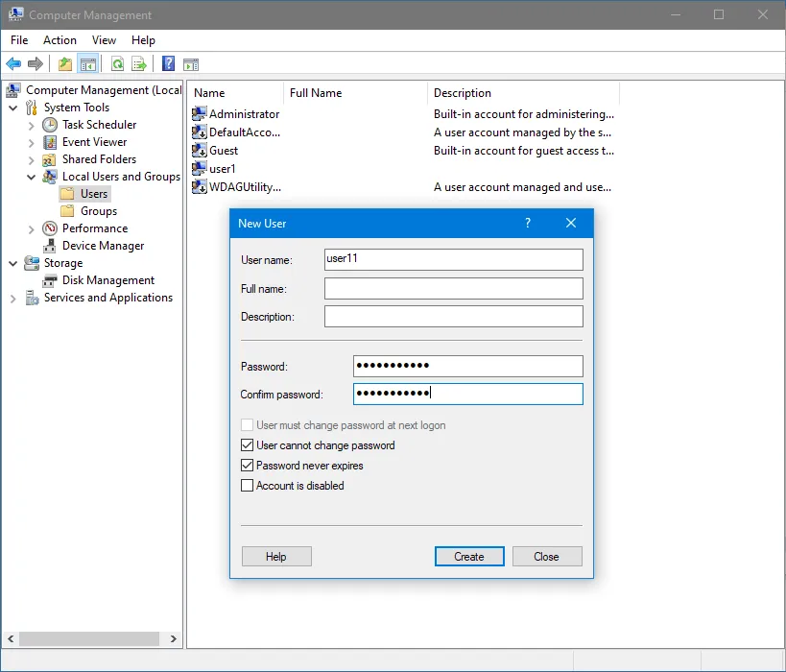Check the Account is disabled box
The width and height of the screenshot is (786, 672).
pyautogui.click(x=248, y=486)
